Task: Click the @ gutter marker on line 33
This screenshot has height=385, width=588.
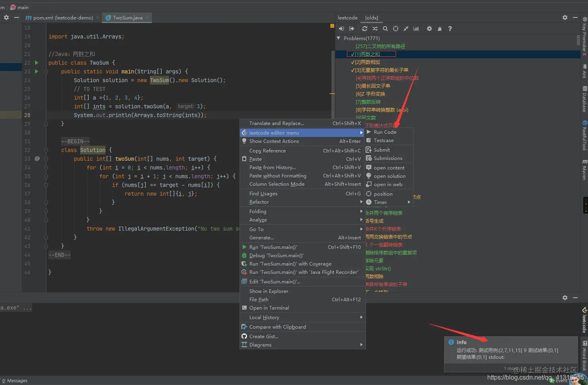Action: 37,158
